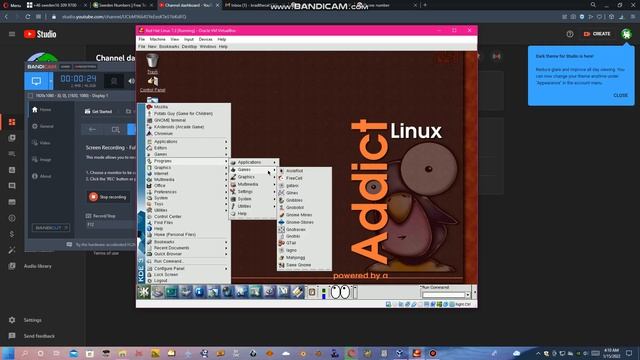The width and height of the screenshot is (640, 360).
Task: Click the Gnome-Stones game icon
Action: click(x=281, y=222)
